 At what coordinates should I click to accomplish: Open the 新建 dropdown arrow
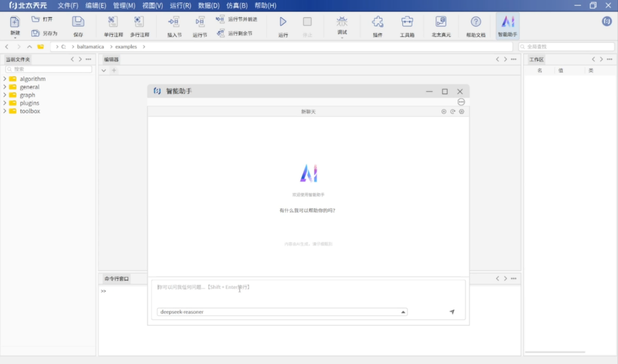point(15,38)
